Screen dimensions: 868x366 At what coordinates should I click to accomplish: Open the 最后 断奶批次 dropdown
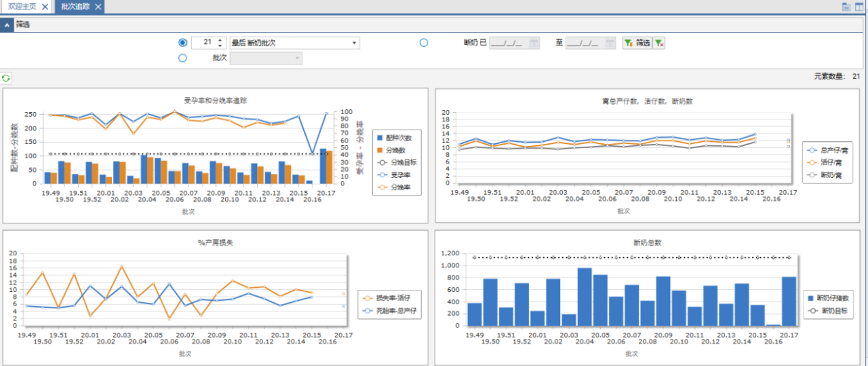coord(354,43)
